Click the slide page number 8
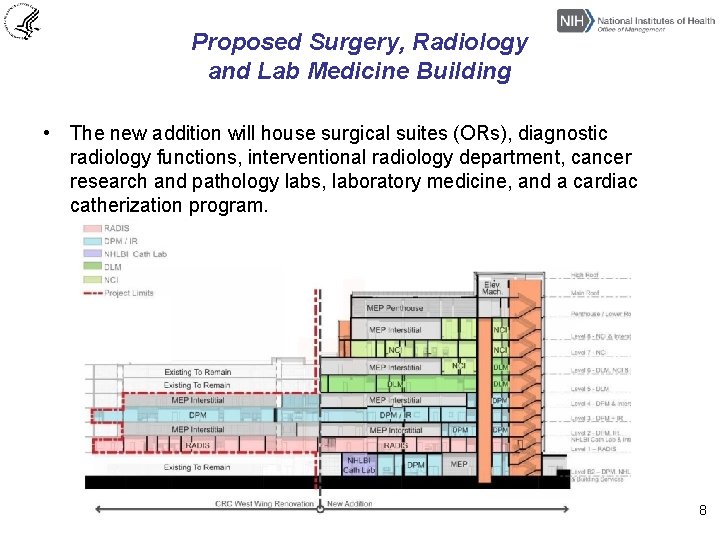Image resolution: width=720 pixels, height=540 pixels. pos(703,510)
